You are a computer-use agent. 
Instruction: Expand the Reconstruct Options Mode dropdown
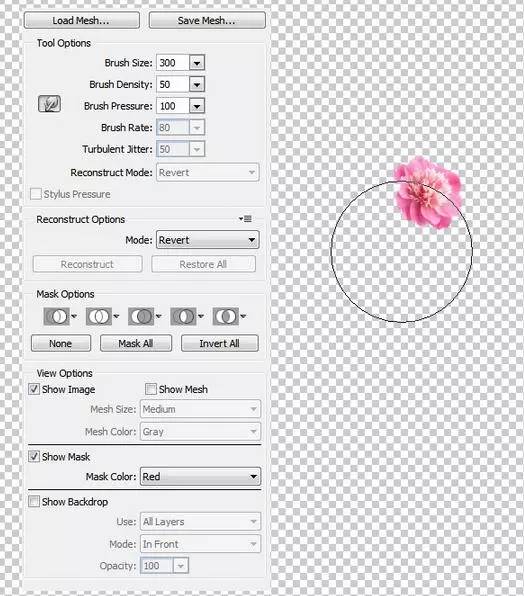click(207, 240)
